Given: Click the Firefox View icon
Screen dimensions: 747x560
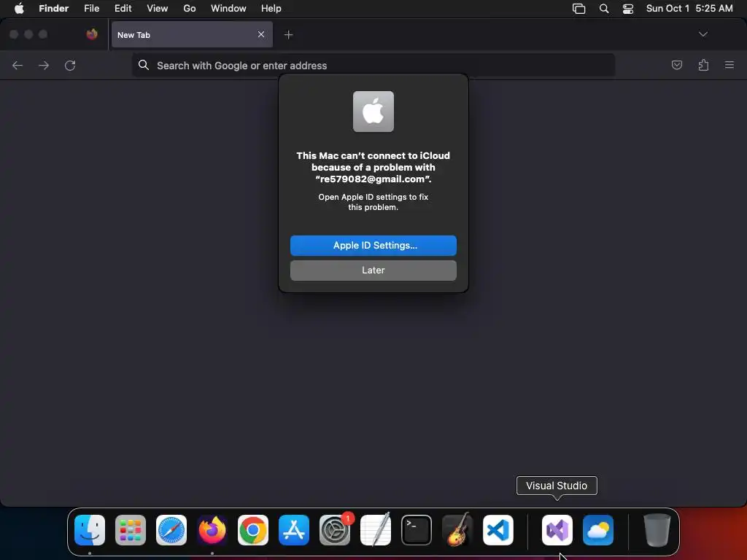Looking at the screenshot, I should (92, 34).
